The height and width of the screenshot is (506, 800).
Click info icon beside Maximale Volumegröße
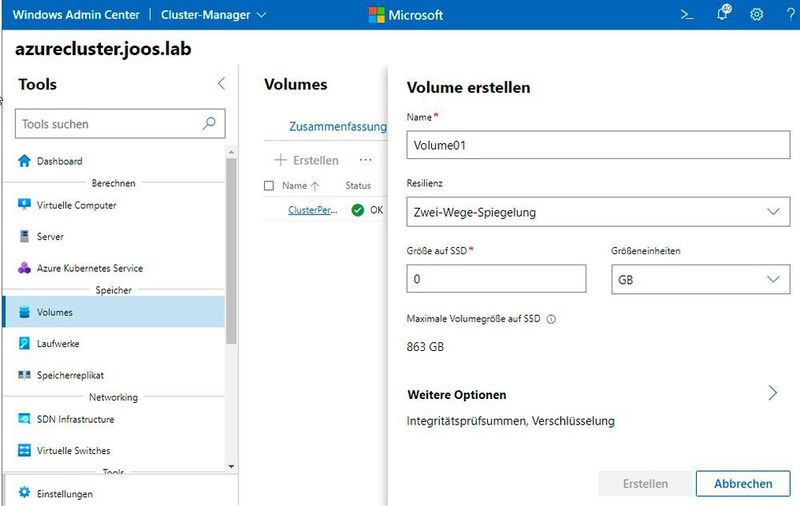[x=551, y=319]
